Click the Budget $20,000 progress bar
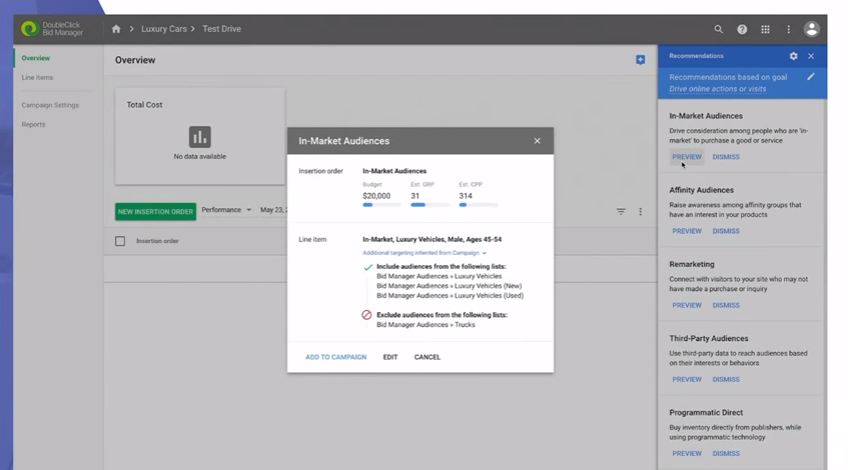Image resolution: width=848 pixels, height=470 pixels. tap(382, 205)
